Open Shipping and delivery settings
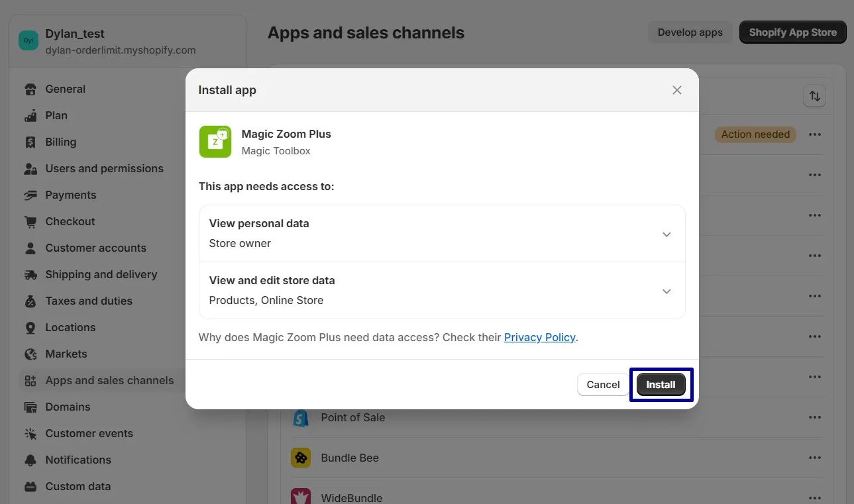This screenshot has height=504, width=854. point(101,274)
